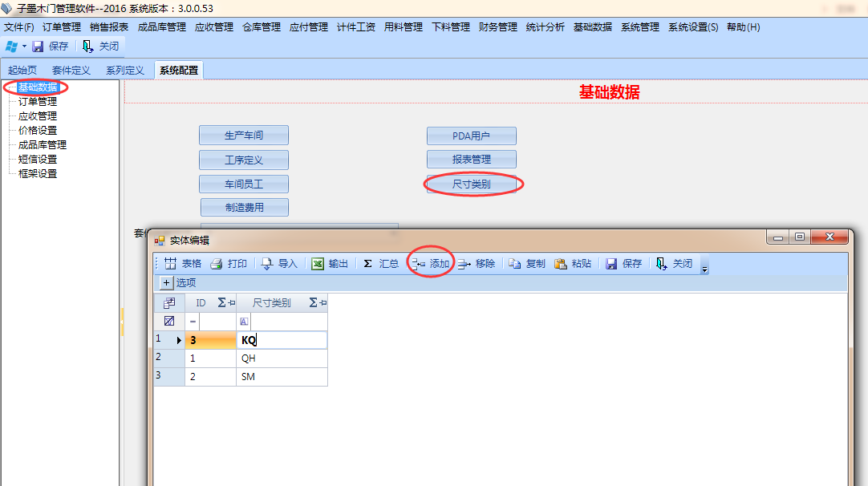
Task: Click the 生产车间 button
Action: point(243,136)
